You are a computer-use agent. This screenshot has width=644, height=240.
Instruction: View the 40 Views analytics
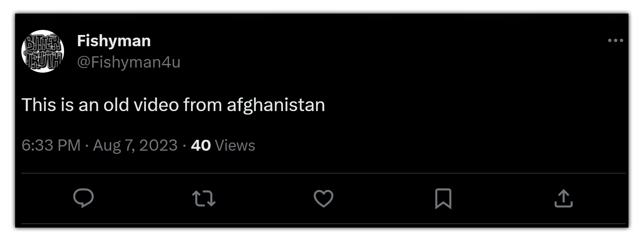click(223, 145)
